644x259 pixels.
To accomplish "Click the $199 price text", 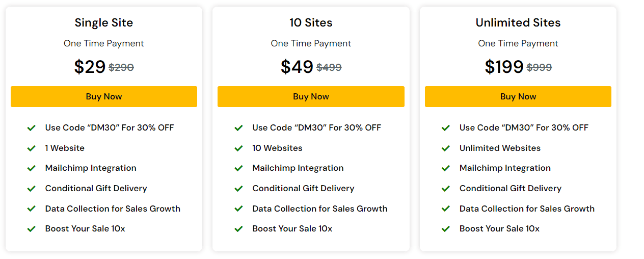I will (504, 67).
